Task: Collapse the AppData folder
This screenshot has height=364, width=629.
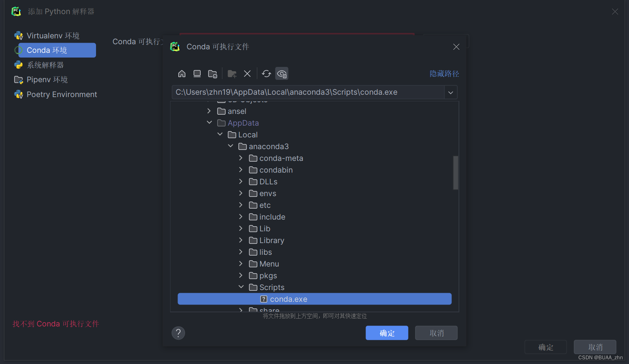Action: click(x=209, y=123)
